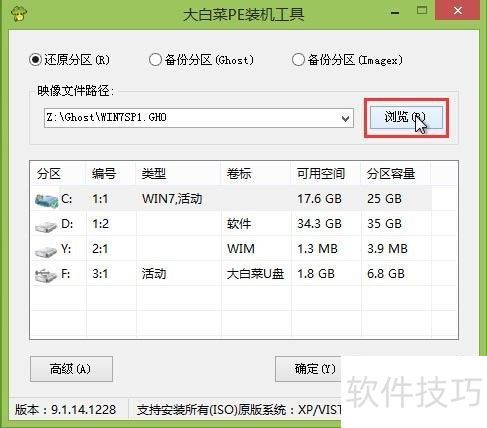Expand the image file path dropdown
The width and height of the screenshot is (487, 428).
346,118
